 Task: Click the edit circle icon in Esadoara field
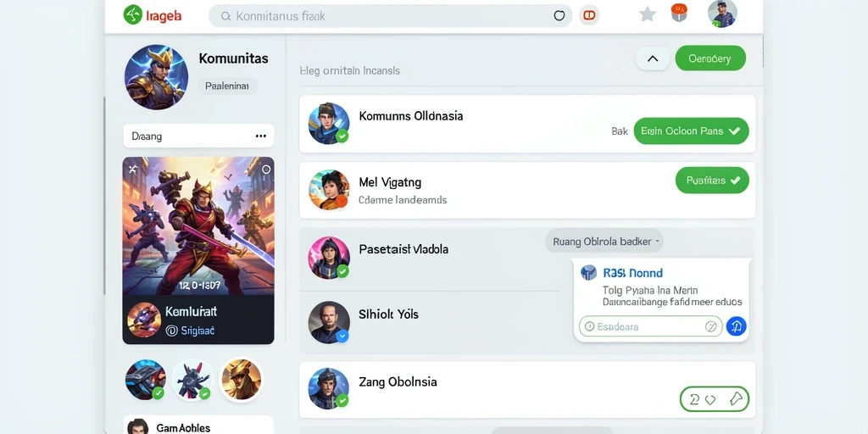pyautogui.click(x=711, y=326)
